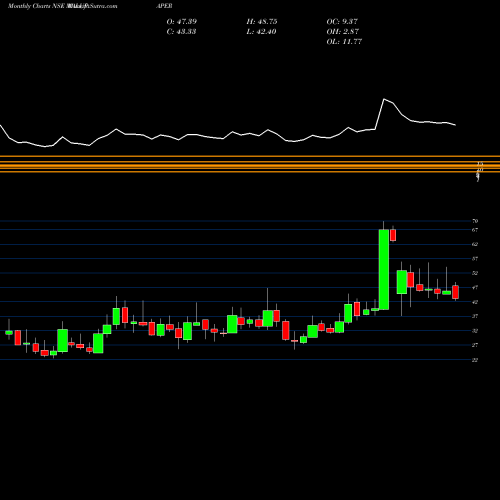Click the OL: 11.77 reading

(344, 42)
